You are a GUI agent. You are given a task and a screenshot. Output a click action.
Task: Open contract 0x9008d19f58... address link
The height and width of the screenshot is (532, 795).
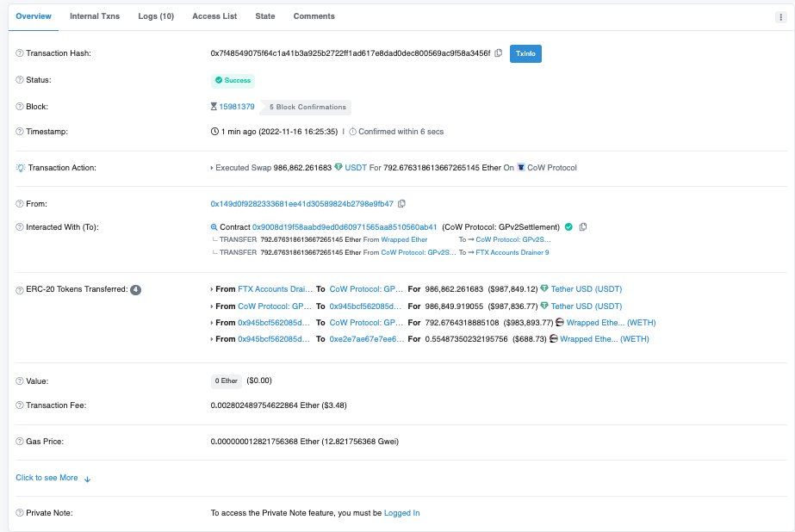pos(345,227)
